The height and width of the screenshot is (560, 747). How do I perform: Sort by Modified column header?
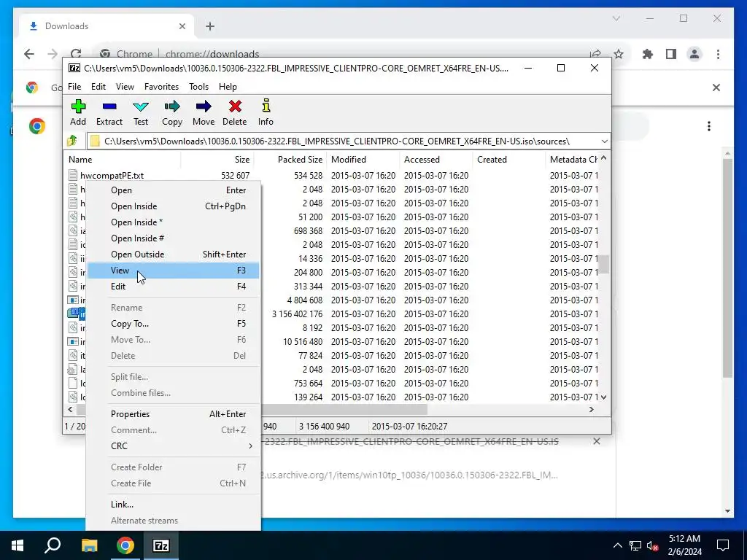[363, 160]
